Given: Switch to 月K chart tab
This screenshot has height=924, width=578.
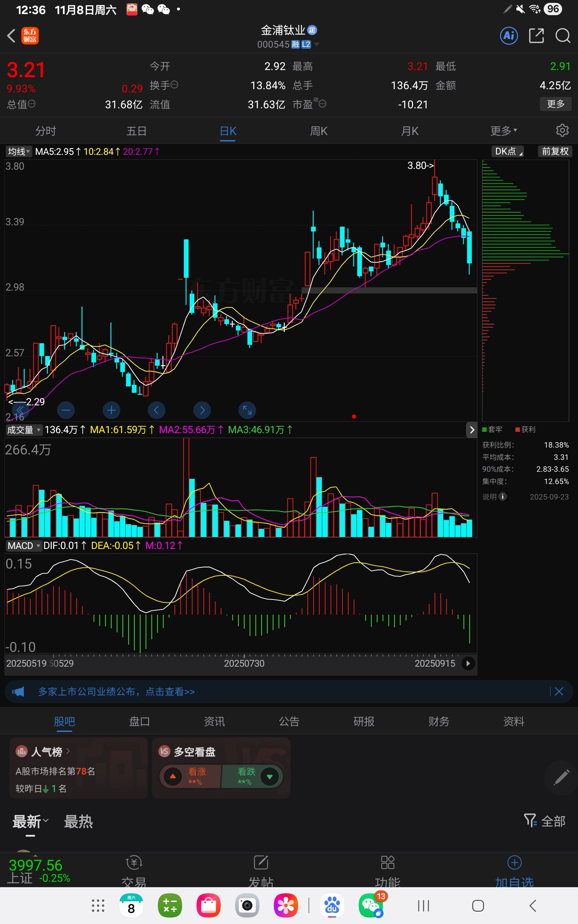Looking at the screenshot, I should [x=409, y=131].
